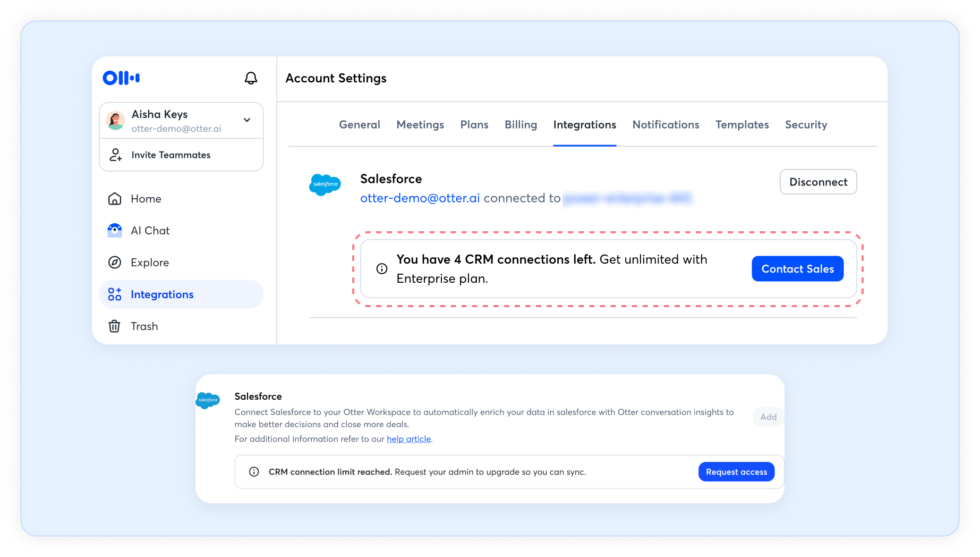The height and width of the screenshot is (557, 980).
Task: Open the help article link
Action: click(408, 439)
